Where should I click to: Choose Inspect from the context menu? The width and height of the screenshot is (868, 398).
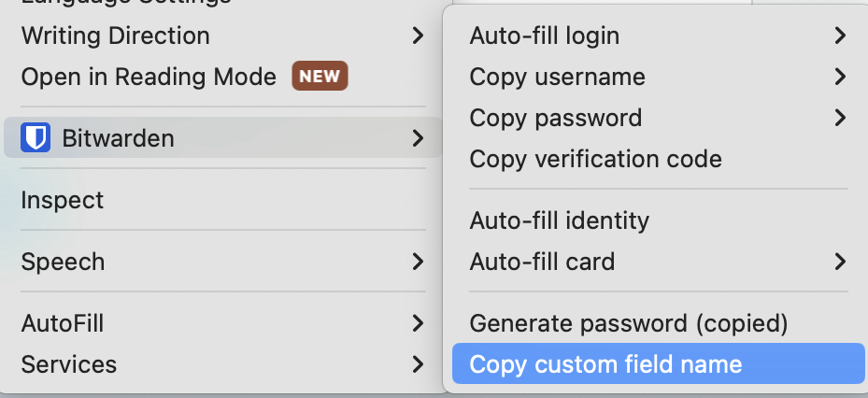pyautogui.click(x=63, y=200)
